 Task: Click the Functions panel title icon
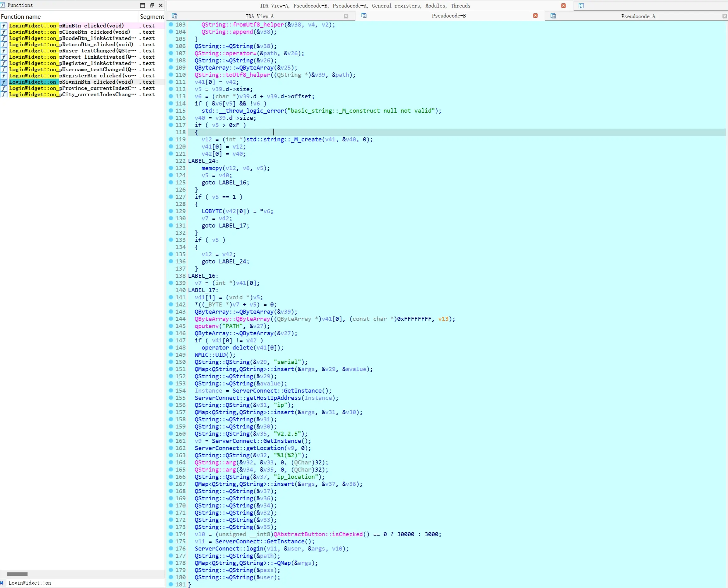pyautogui.click(x=2, y=5)
